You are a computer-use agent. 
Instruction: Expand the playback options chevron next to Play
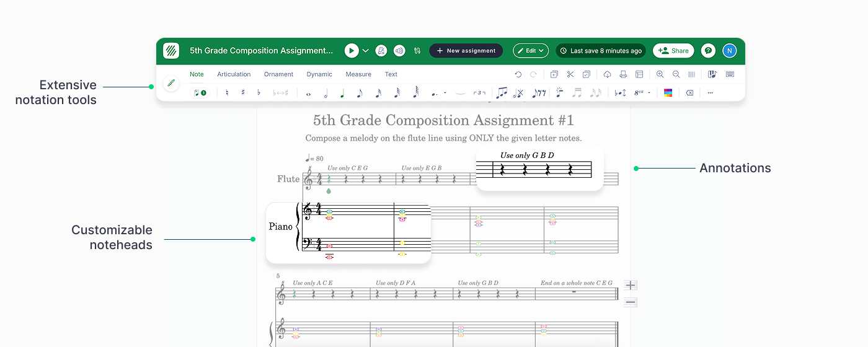point(366,51)
